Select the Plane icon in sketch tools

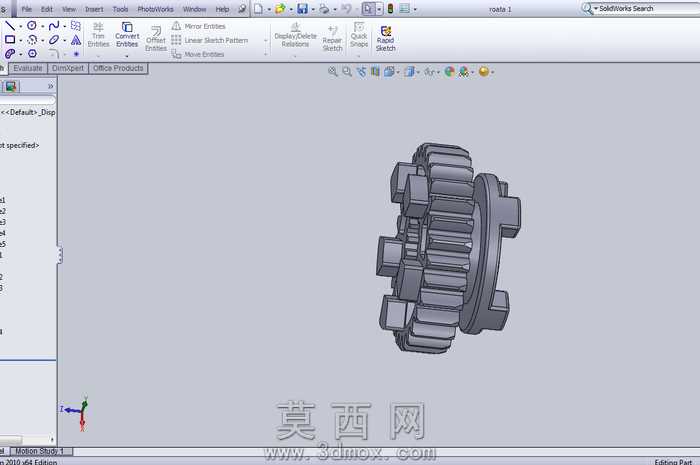(x=76, y=26)
